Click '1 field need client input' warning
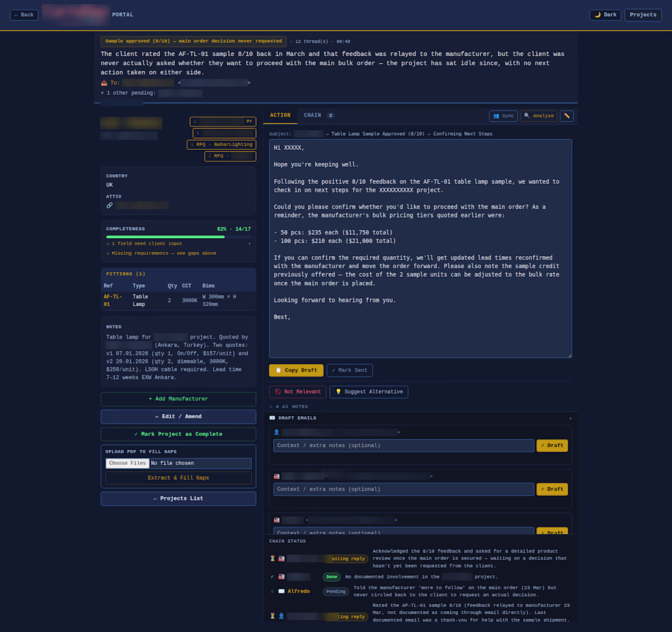The width and height of the screenshot is (672, 632). click(144, 243)
